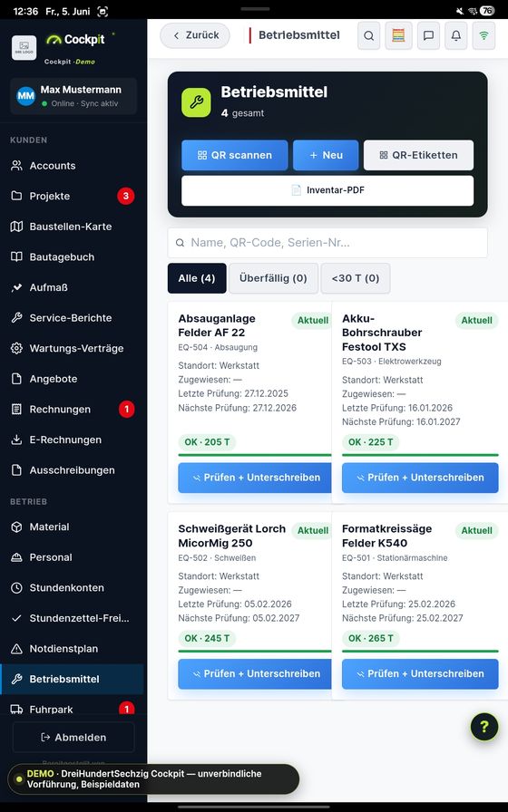Image resolution: width=508 pixels, height=812 pixels.
Task: Click the QR scannen button
Action: [x=234, y=155]
